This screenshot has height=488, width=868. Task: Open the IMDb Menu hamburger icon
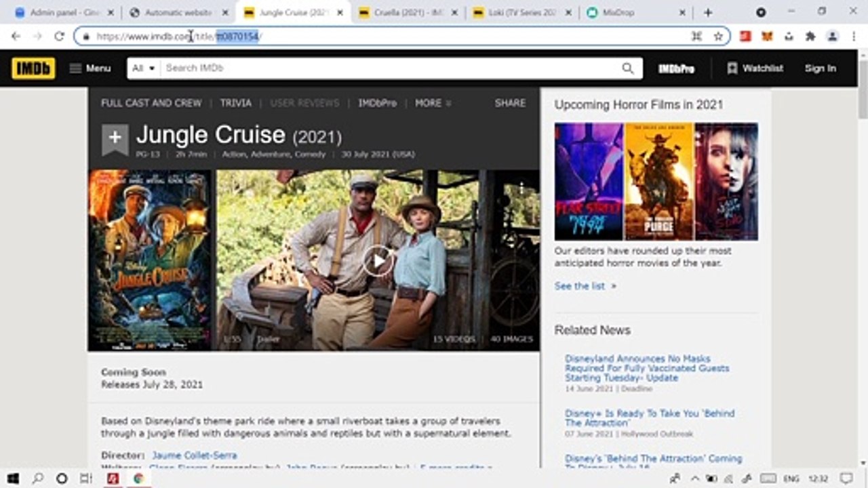click(75, 68)
